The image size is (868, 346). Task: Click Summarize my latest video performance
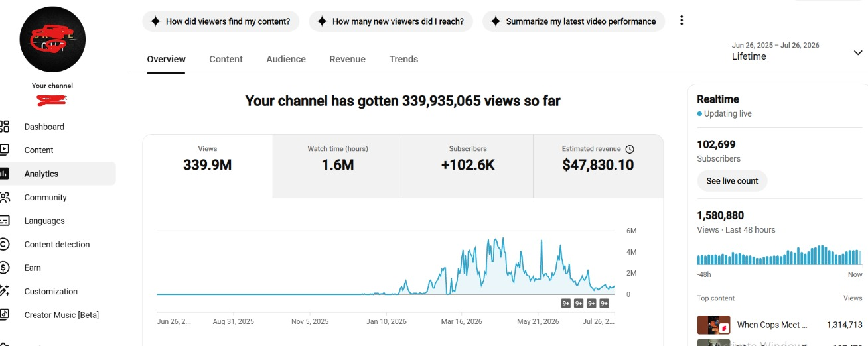pyautogui.click(x=573, y=21)
